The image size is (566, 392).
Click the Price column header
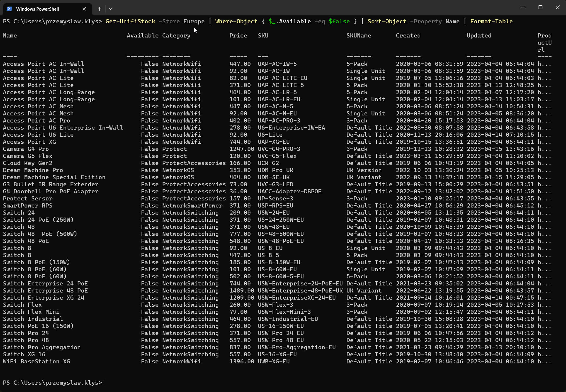238,35
